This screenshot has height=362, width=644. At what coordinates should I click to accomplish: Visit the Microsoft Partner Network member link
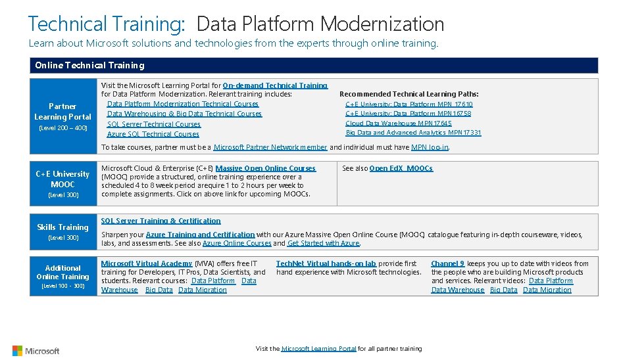[270, 147]
